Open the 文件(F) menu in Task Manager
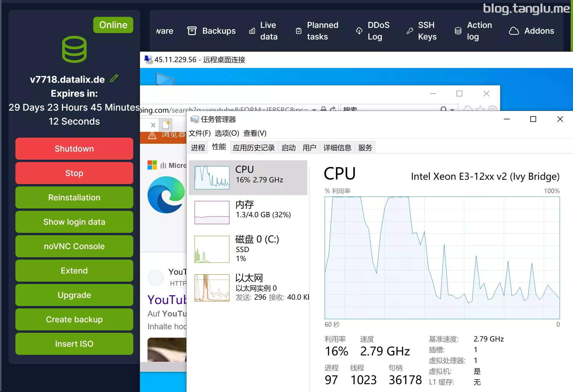573x392 pixels. [199, 133]
